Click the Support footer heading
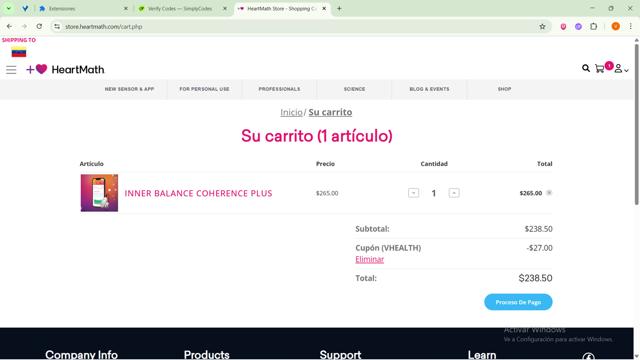The image size is (640, 360). 340,355
